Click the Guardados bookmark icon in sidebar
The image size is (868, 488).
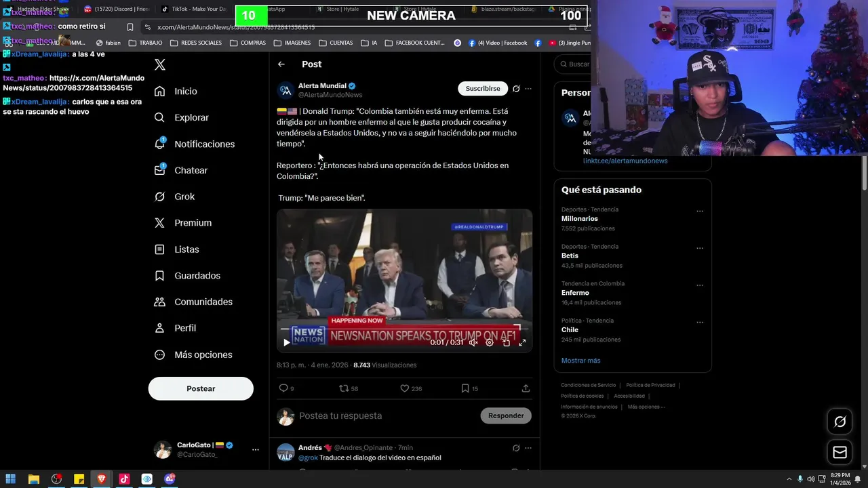(x=159, y=276)
